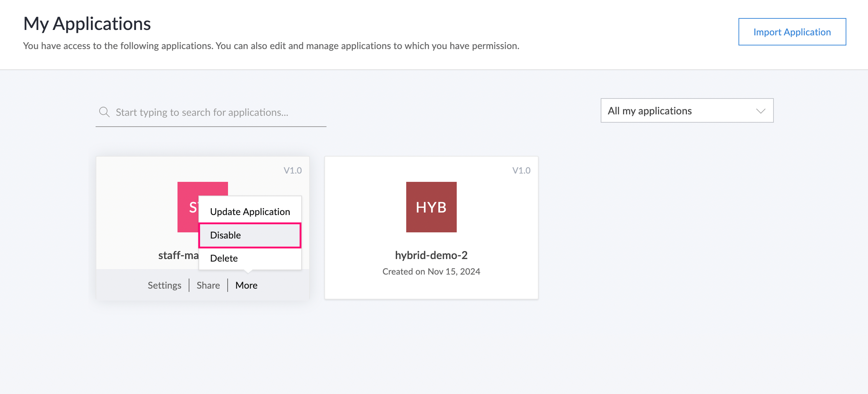868x394 pixels.
Task: Click the search magnifier icon
Action: point(104,112)
